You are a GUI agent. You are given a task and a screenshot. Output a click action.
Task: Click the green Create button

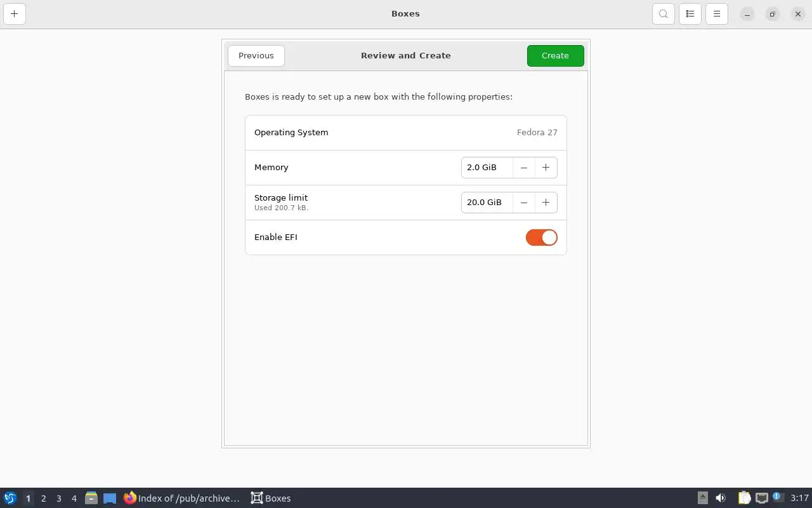(x=555, y=56)
